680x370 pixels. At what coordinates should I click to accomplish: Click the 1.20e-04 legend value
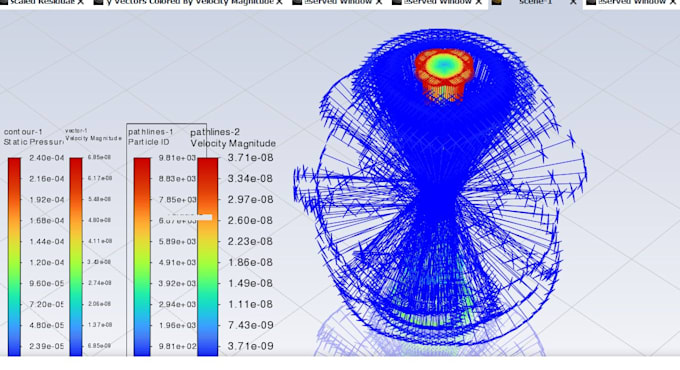click(46, 262)
